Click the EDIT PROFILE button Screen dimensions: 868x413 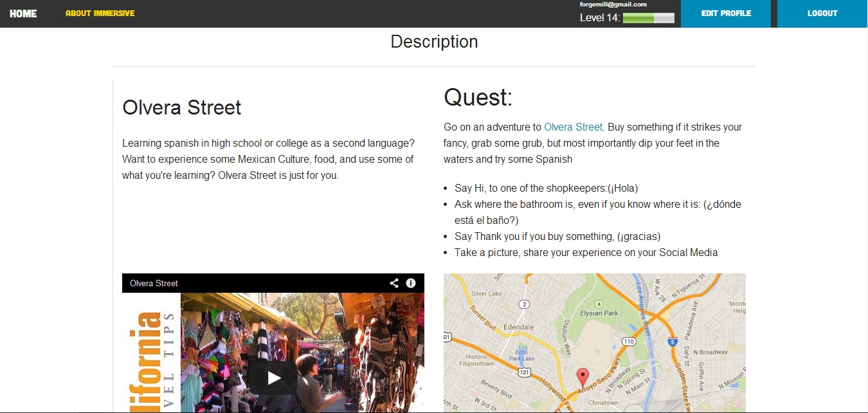(726, 14)
